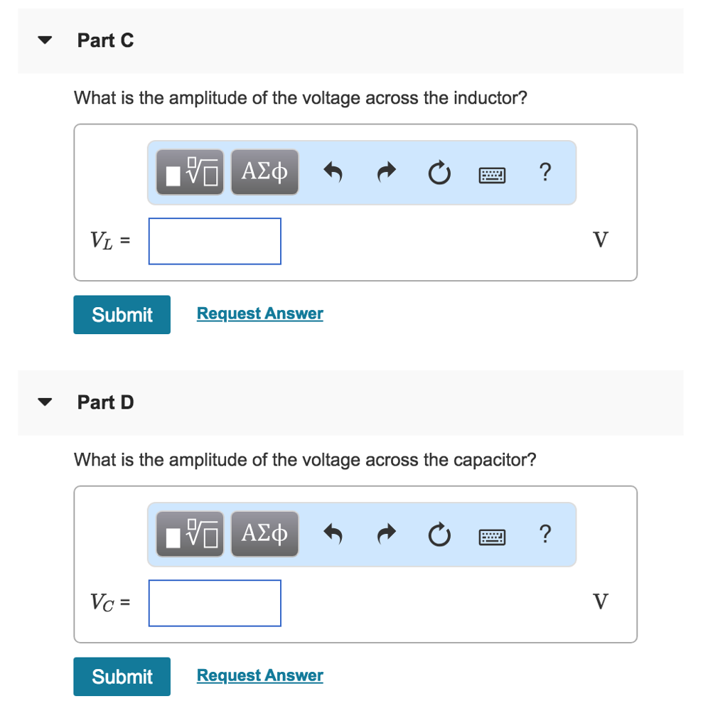Redo the last action in Part D
This screenshot has height=728, width=703.
click(386, 534)
